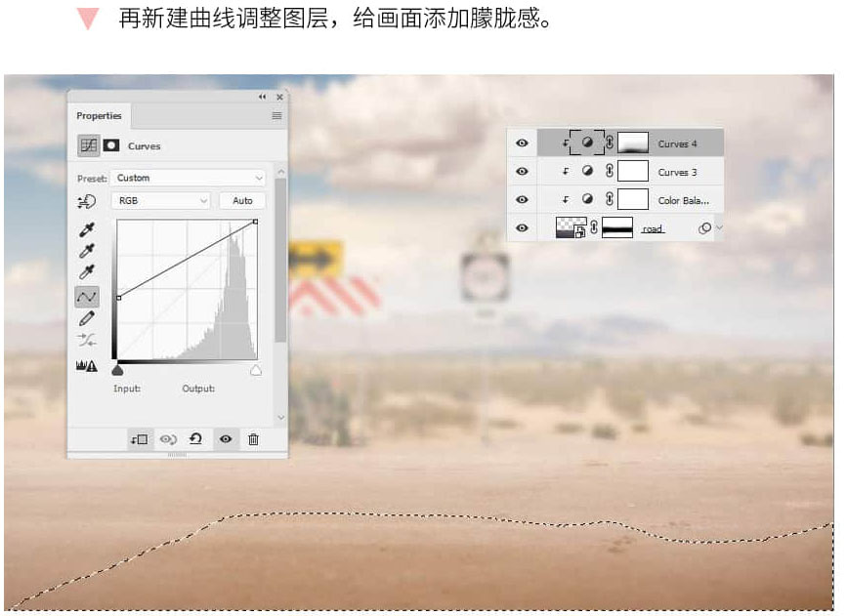
Task: Click the Curves 3 adjustment thumbnail icon
Action: point(587,171)
